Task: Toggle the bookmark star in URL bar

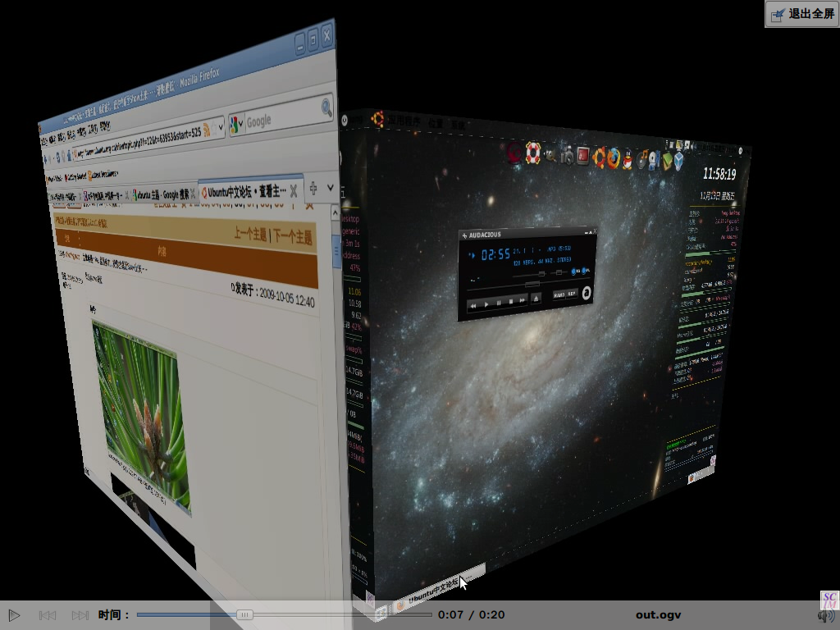Action: 214,129
